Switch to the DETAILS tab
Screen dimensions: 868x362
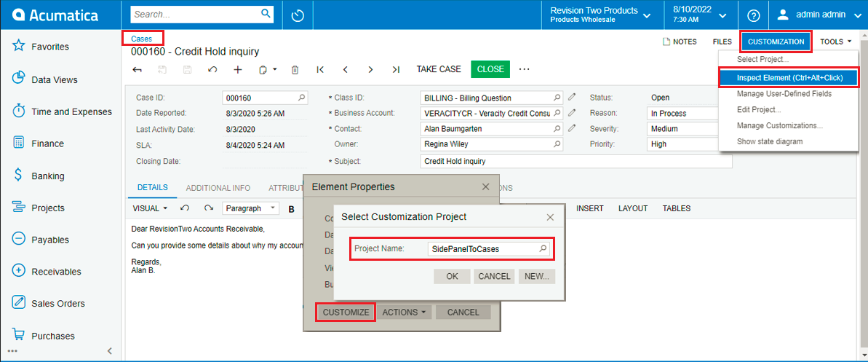click(x=153, y=187)
